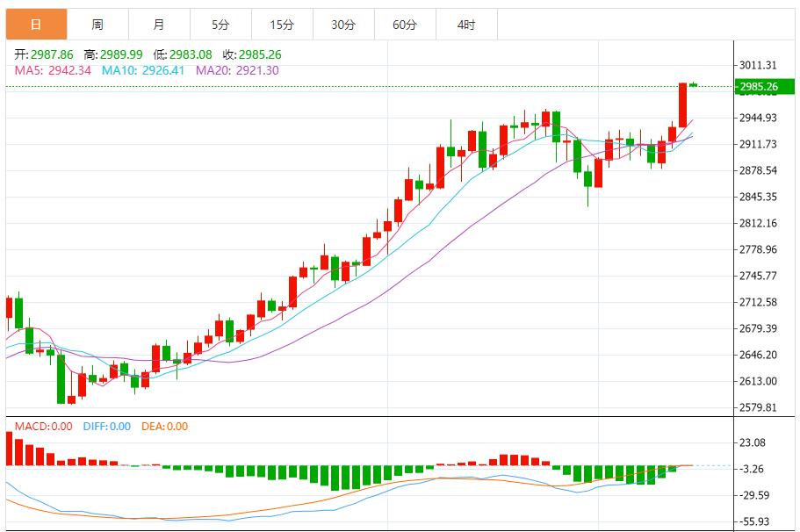Screen dimensions: 800x532
Task: Click the green 2985.26 current price tag
Action: click(759, 86)
